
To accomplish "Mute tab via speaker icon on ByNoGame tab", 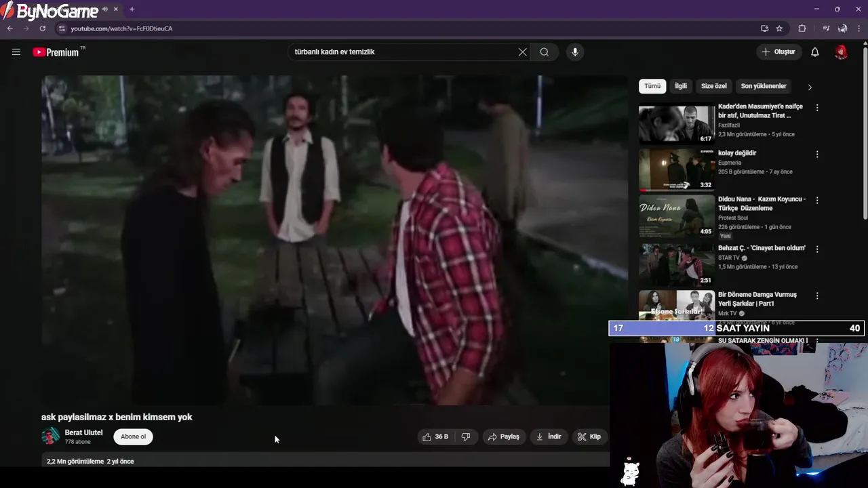I will [105, 9].
